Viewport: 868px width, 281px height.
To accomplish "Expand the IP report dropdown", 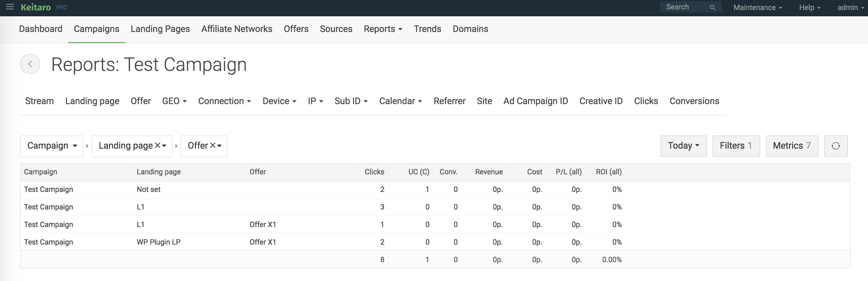I will pos(315,101).
